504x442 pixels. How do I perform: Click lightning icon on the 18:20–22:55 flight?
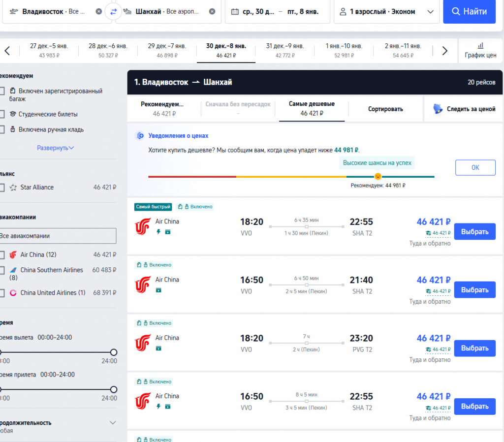click(158, 232)
